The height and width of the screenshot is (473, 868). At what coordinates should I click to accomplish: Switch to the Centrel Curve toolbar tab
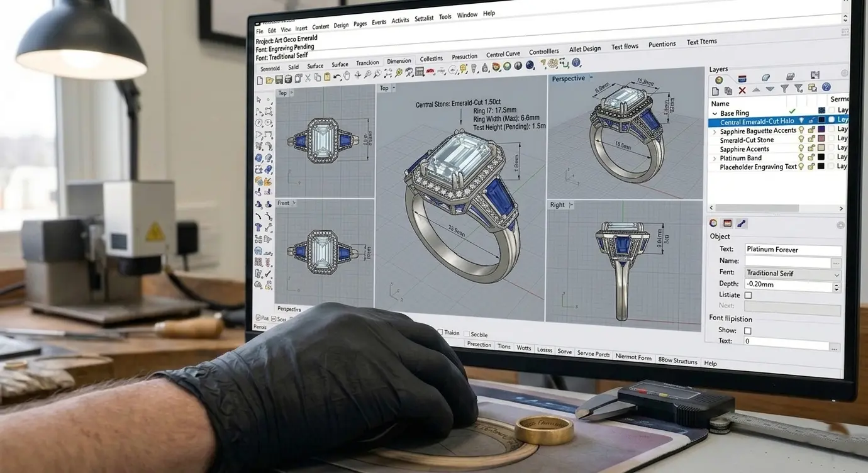pos(503,55)
